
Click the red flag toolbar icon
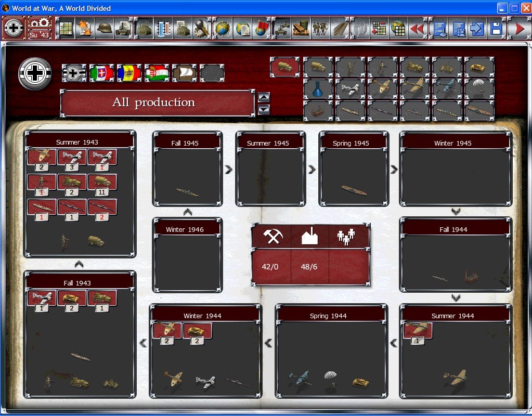(261, 29)
